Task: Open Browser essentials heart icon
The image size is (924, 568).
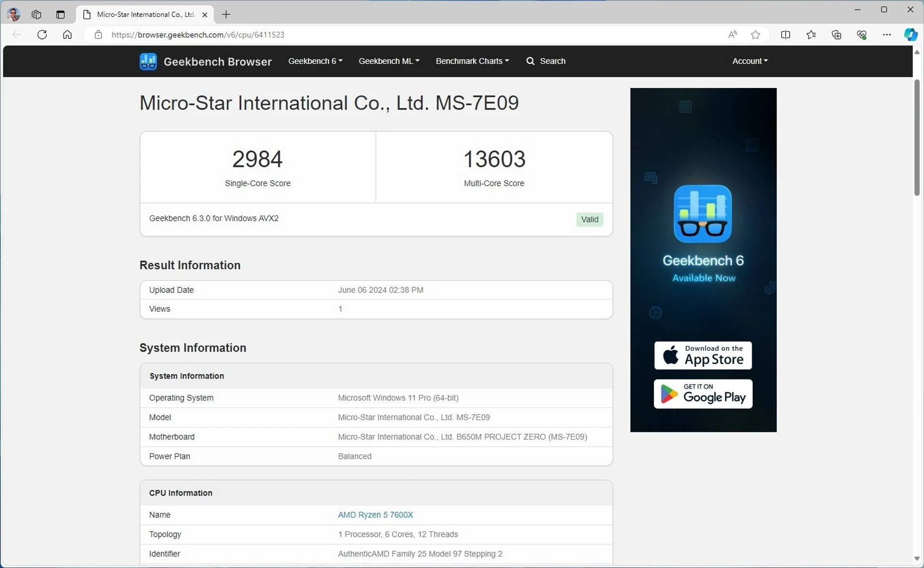Action: (x=861, y=35)
